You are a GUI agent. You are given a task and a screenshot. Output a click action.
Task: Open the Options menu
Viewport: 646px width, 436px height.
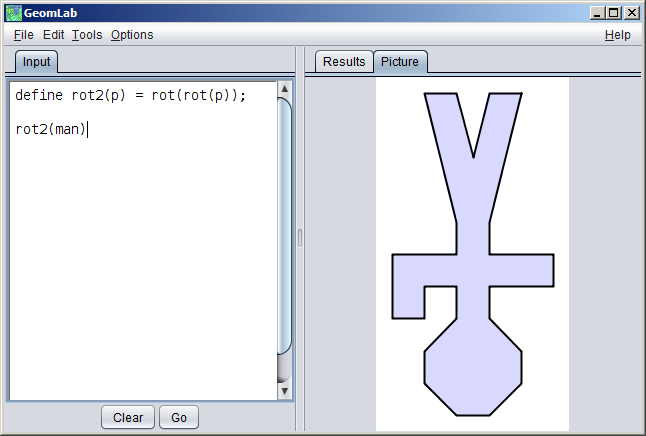pos(132,35)
